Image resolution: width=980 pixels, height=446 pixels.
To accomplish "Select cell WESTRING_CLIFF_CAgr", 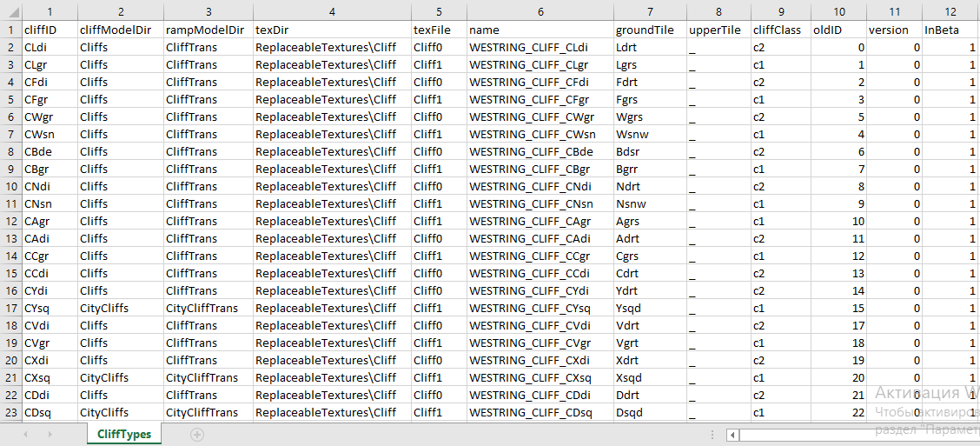I will coord(540,221).
